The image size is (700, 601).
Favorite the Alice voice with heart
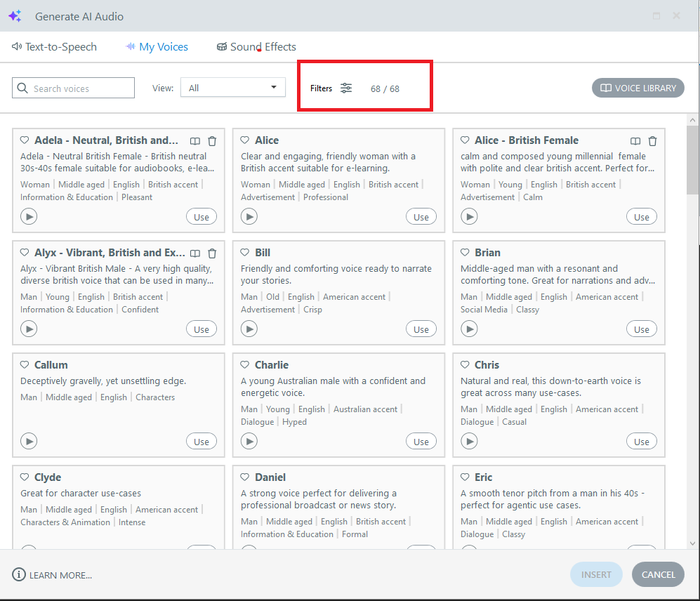245,140
